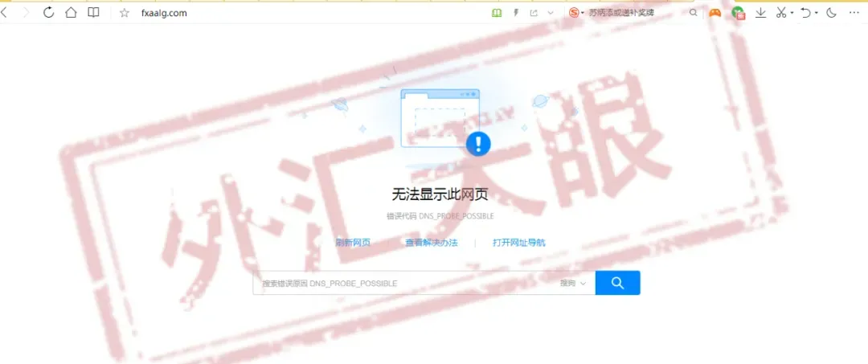868x364 pixels.
Task: Open the reading list book icon
Action: [x=93, y=13]
